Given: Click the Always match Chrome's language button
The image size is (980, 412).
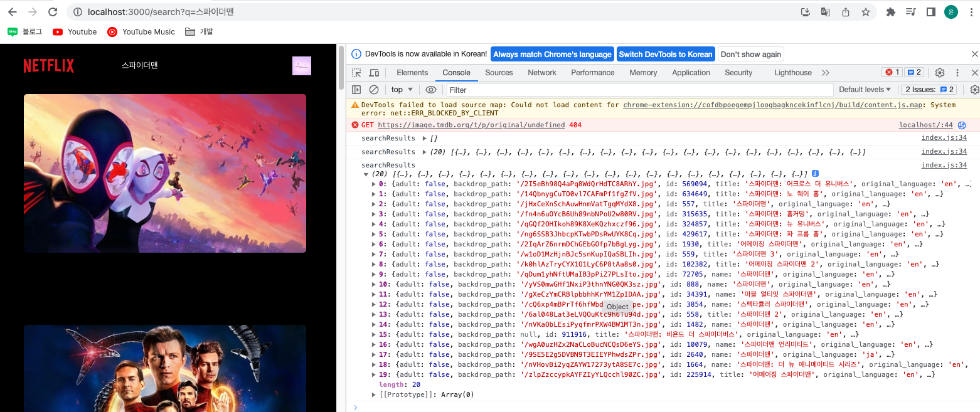Looking at the screenshot, I should pyautogui.click(x=552, y=54).
